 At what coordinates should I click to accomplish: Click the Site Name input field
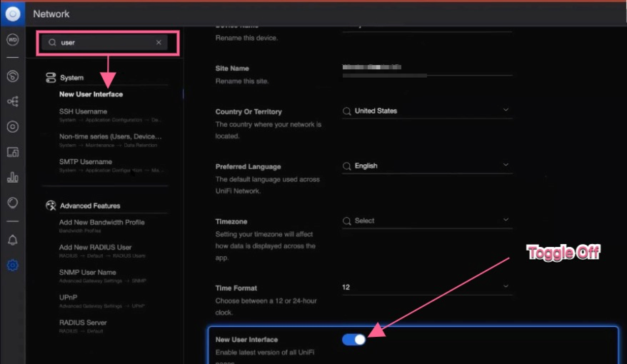coord(427,68)
